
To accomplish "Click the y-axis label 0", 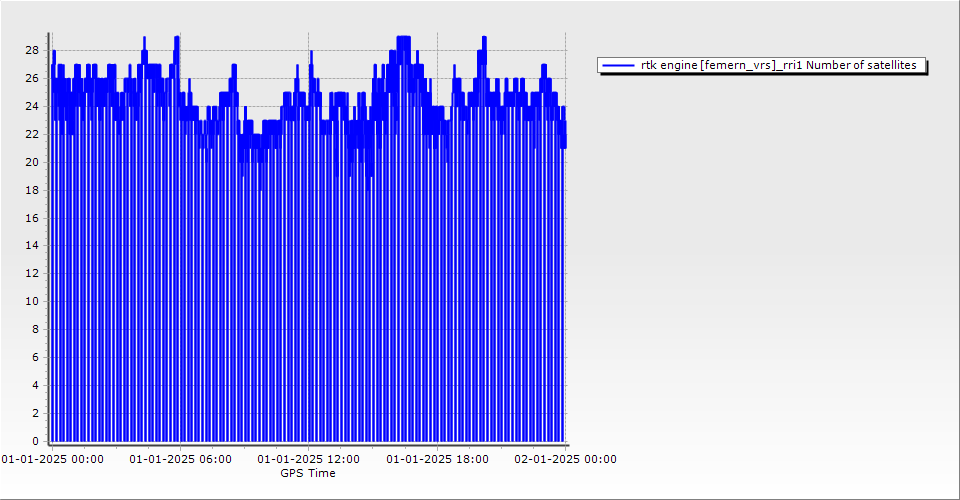I will 36,441.
